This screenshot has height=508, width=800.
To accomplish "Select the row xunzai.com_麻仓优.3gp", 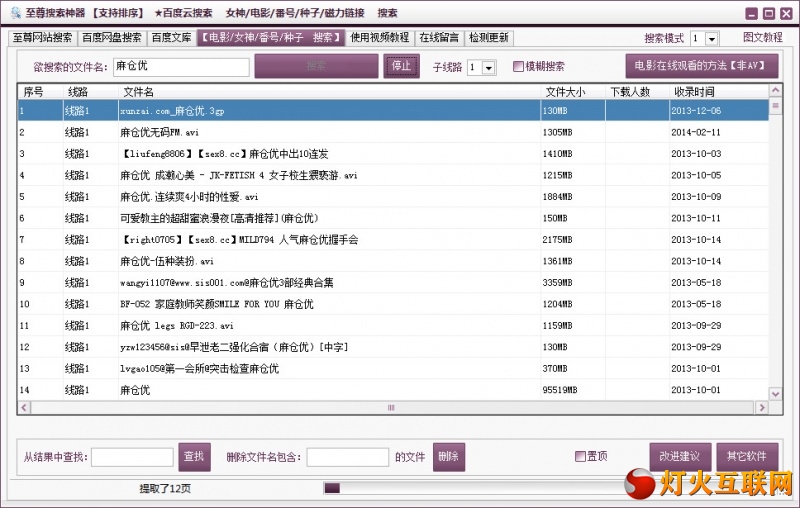I will pos(393,111).
